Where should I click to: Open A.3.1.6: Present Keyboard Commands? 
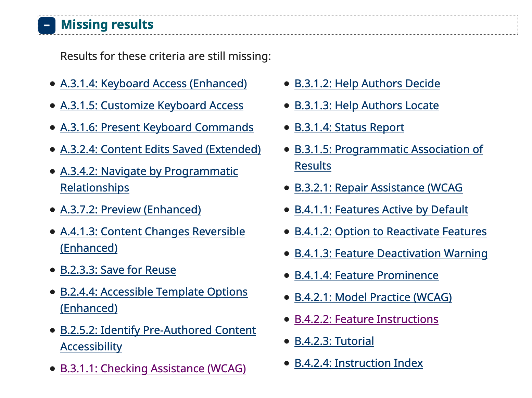pyautogui.click(x=157, y=127)
